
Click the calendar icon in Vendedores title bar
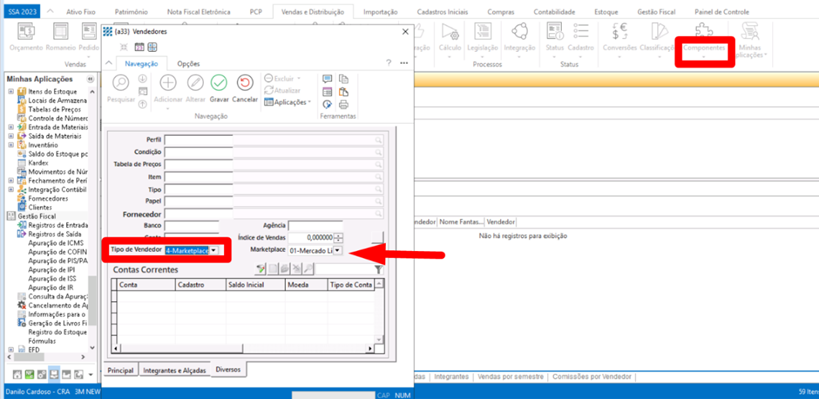pyautogui.click(x=139, y=47)
